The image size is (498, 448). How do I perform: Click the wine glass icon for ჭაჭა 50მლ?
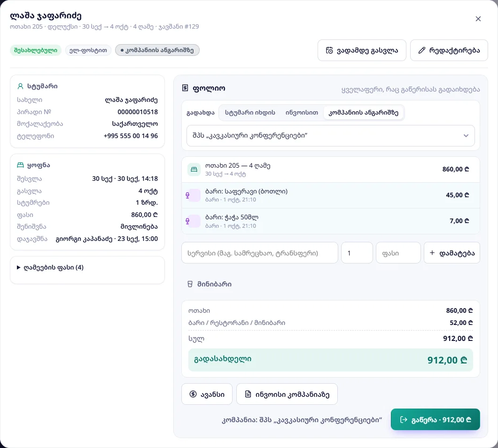pyautogui.click(x=188, y=221)
